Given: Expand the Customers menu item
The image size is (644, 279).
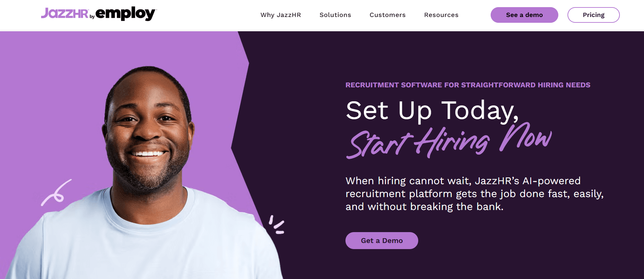Looking at the screenshot, I should point(388,15).
